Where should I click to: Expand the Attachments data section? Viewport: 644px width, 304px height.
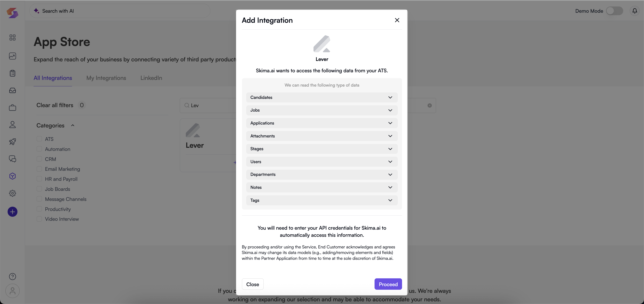322,136
